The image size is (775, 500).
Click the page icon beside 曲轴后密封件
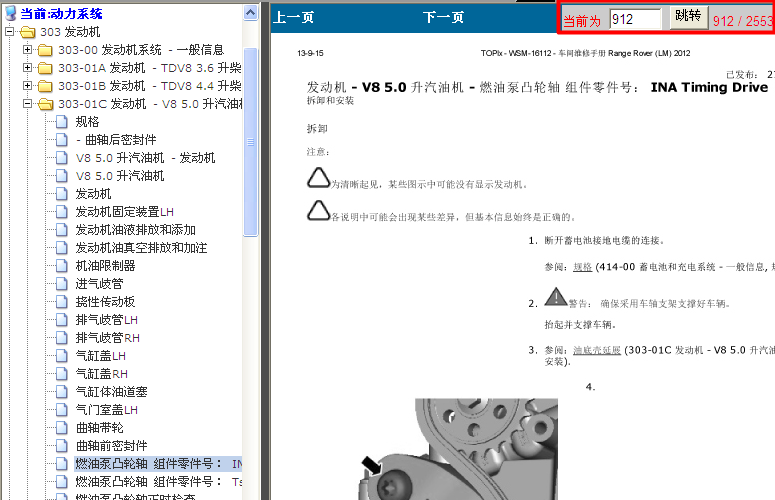62,140
